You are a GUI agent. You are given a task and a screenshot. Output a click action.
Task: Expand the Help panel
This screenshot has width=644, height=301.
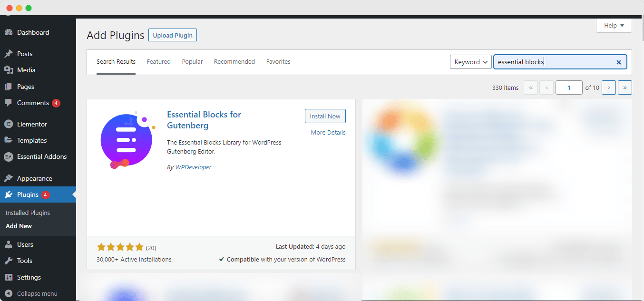click(614, 26)
